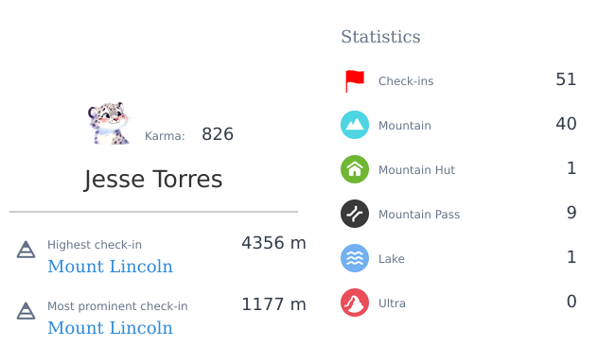Click the dark Mountain Pass icon
This screenshot has height=364, width=615.
pyautogui.click(x=355, y=214)
